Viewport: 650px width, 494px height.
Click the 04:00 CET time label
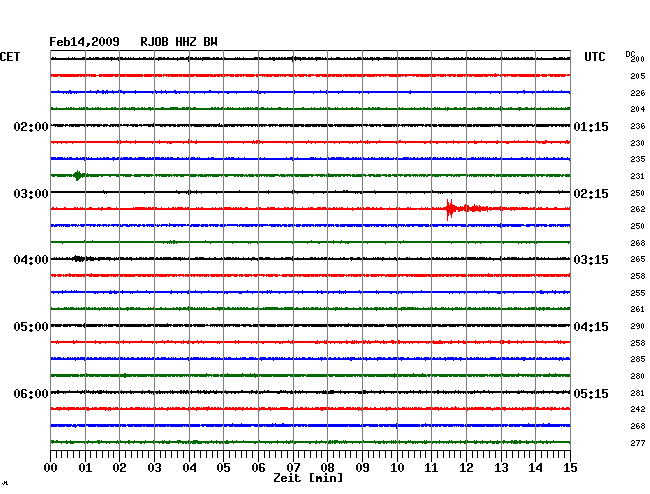[31, 260]
